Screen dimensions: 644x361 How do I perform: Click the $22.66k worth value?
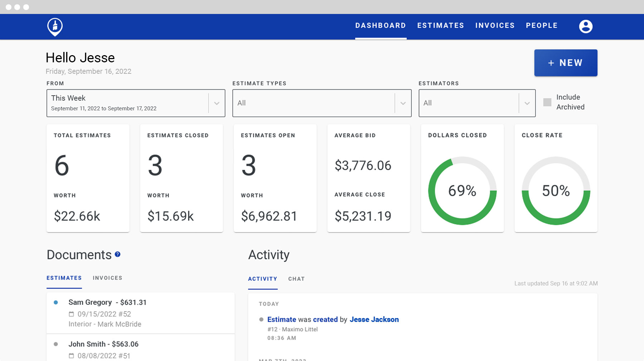(x=77, y=216)
